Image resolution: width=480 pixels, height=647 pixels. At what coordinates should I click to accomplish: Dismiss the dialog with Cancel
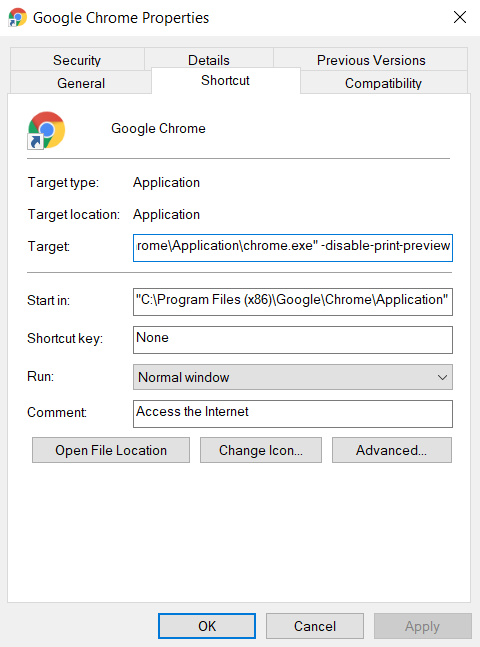315,626
